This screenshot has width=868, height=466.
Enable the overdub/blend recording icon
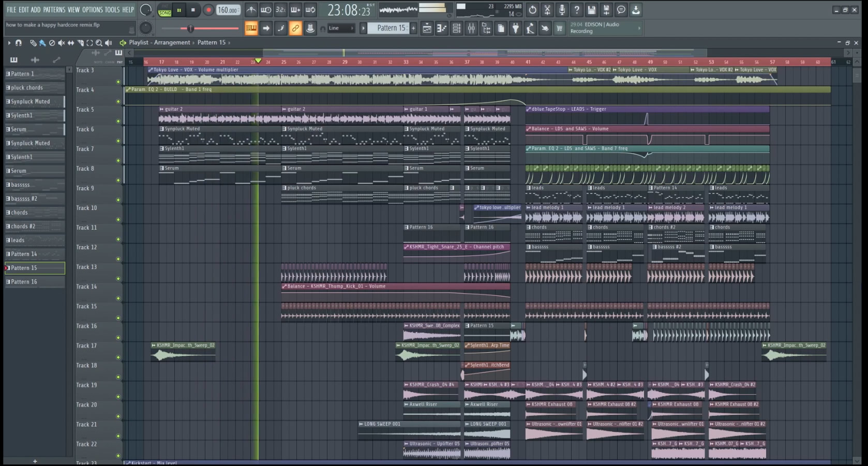click(295, 10)
